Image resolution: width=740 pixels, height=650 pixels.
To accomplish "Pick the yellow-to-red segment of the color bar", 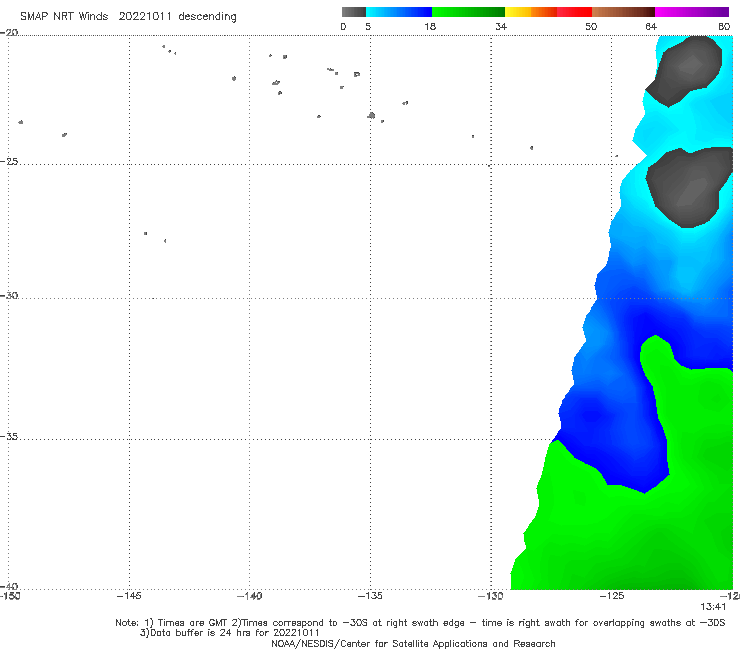I will click(548, 12).
